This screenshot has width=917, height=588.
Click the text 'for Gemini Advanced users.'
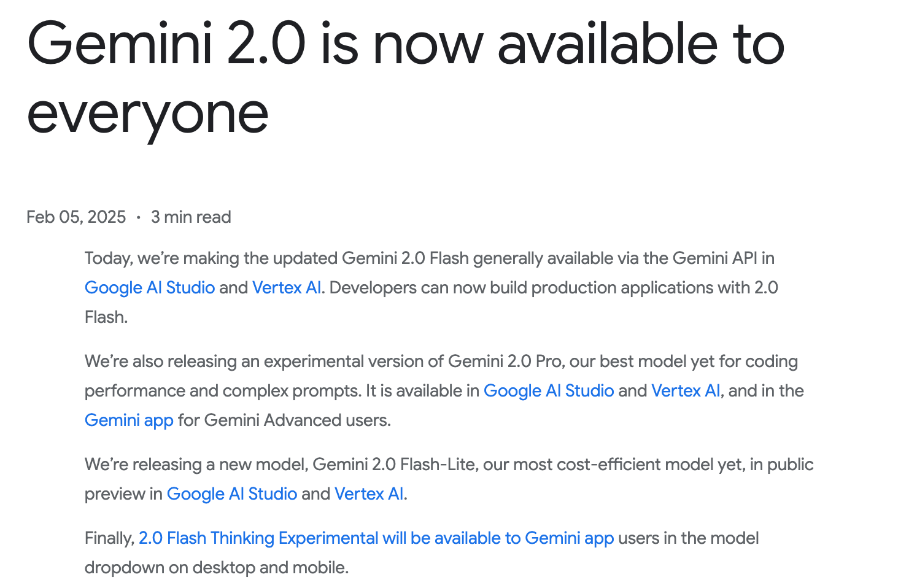point(284,420)
